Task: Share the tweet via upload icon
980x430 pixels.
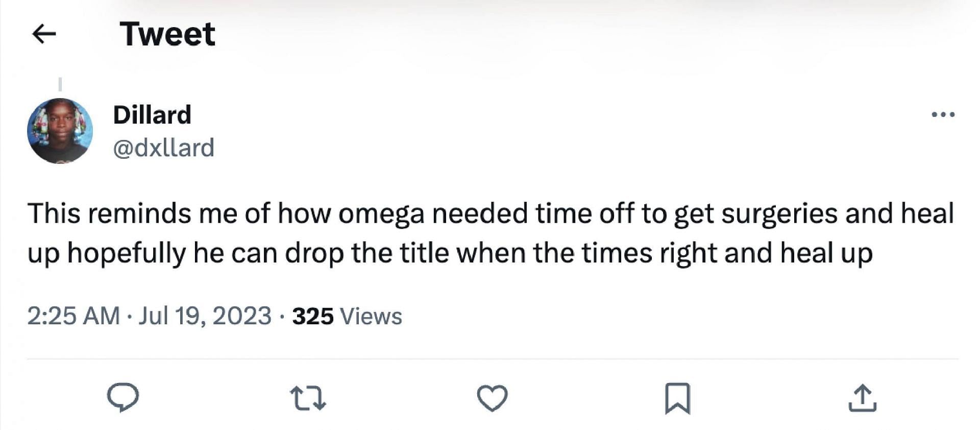Action: pos(862,398)
